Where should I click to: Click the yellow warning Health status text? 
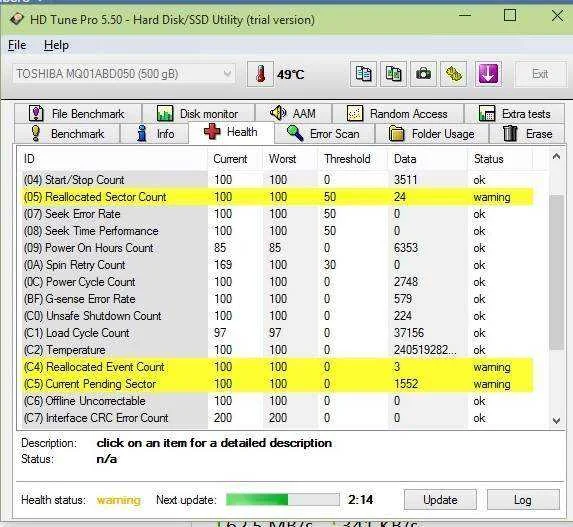(x=118, y=500)
